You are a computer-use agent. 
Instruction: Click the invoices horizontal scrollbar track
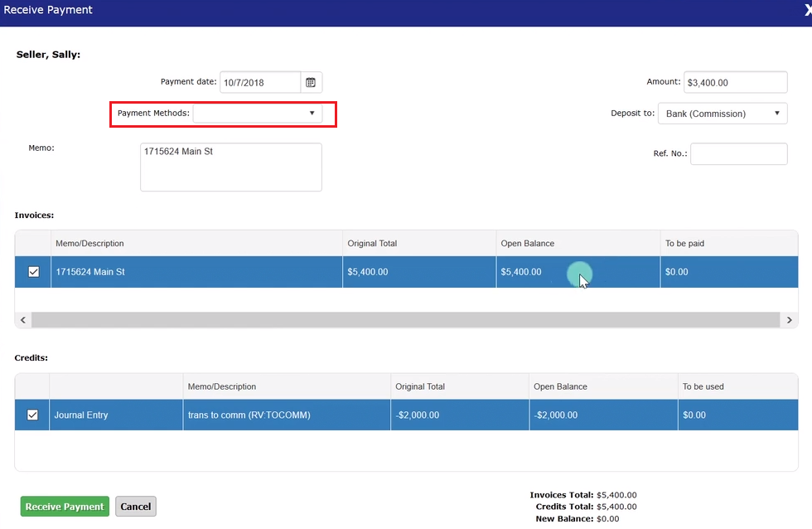coord(405,320)
